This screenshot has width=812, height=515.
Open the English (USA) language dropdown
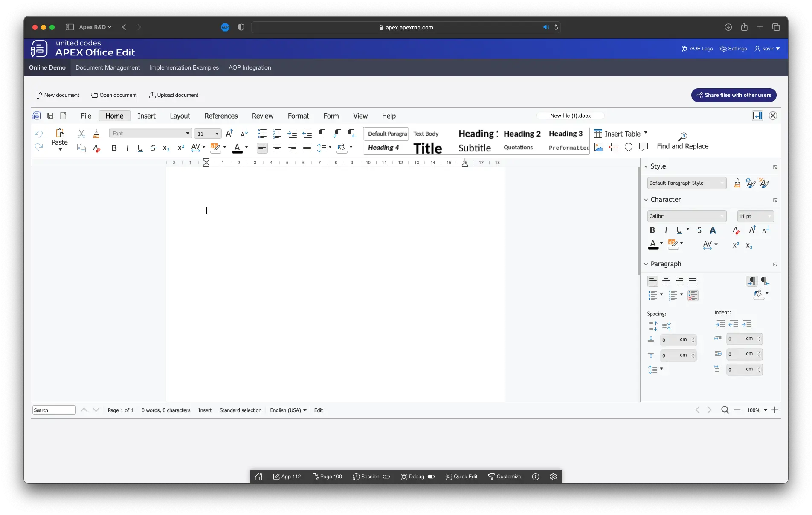pos(288,410)
